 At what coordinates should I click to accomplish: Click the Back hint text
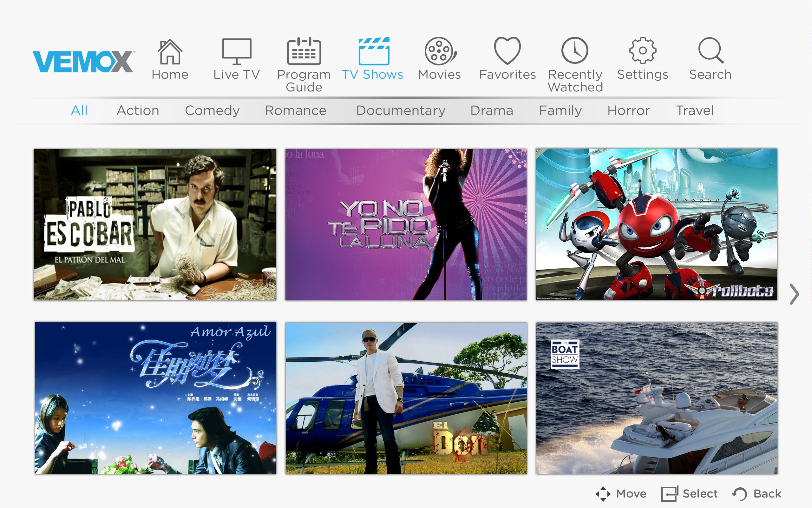click(x=767, y=494)
